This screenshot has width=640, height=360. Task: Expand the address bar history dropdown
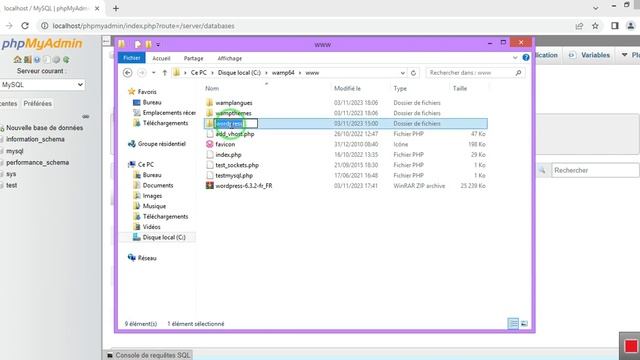click(x=402, y=73)
